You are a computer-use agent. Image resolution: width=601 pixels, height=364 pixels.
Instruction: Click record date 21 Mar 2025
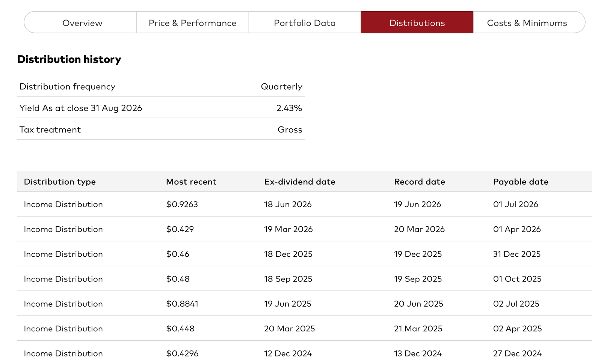point(418,329)
